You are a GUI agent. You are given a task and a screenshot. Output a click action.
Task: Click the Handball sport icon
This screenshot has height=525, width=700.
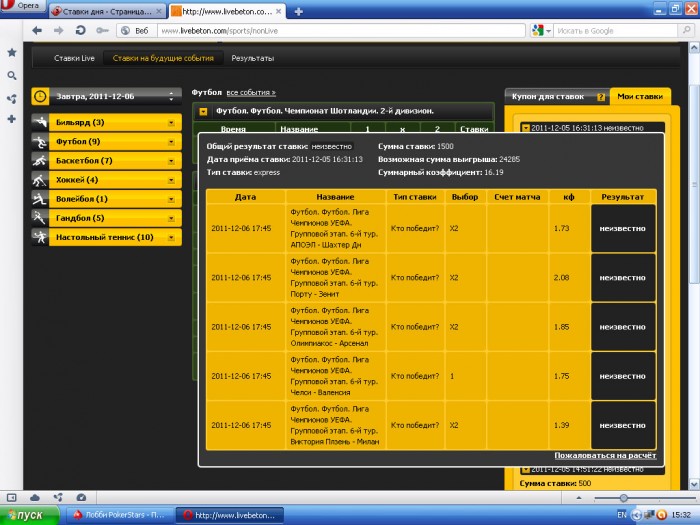pos(40,218)
